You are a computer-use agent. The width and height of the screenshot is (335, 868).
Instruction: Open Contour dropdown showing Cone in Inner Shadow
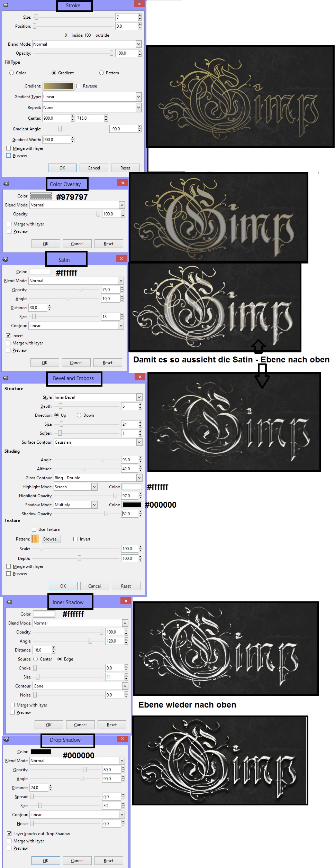[x=80, y=686]
